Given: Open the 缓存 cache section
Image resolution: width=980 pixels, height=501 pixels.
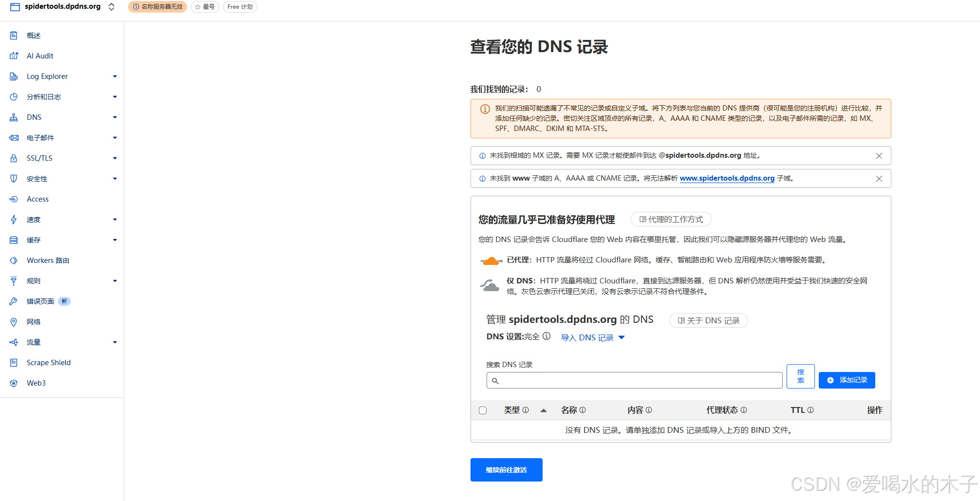Looking at the screenshot, I should tap(34, 240).
